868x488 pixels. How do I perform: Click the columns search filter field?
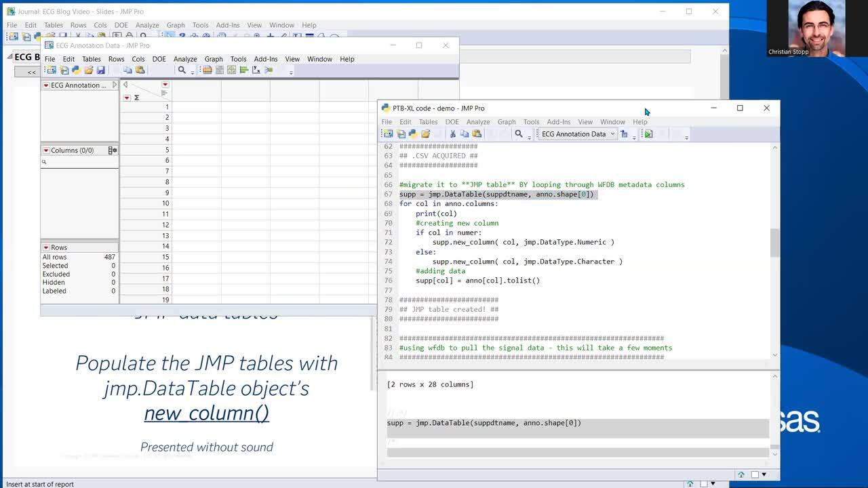[80, 162]
